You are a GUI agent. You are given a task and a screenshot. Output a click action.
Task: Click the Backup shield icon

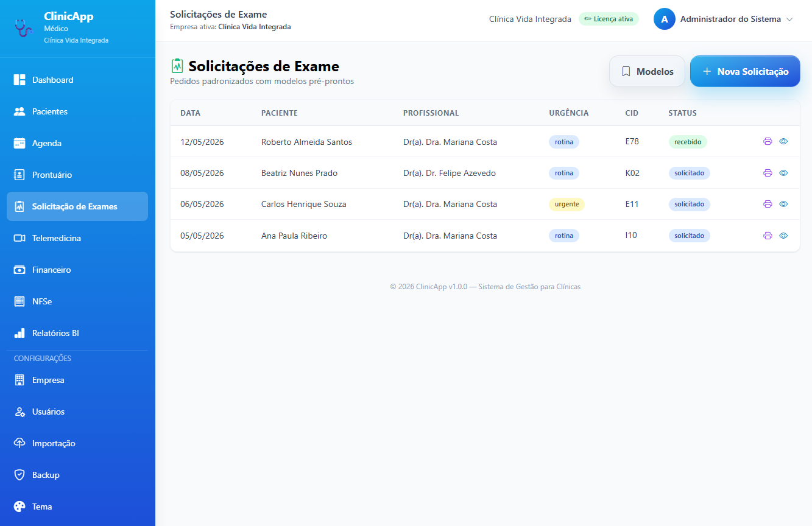click(x=19, y=475)
